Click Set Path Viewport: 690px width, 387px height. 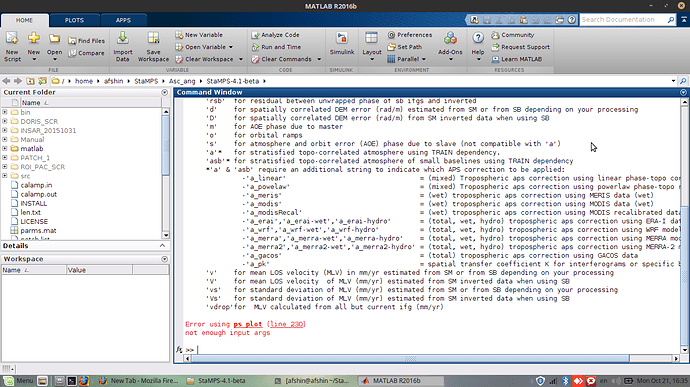pos(404,47)
